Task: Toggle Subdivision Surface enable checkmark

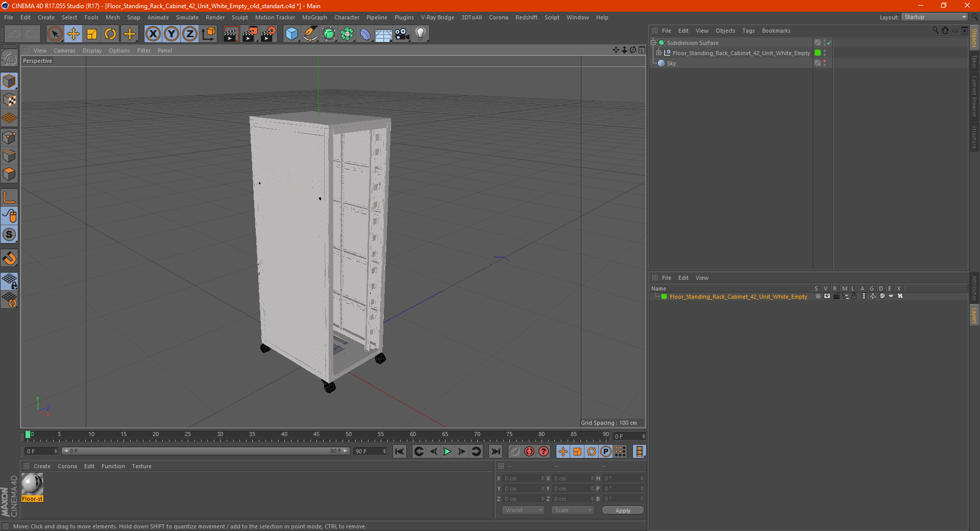Action: [x=829, y=43]
